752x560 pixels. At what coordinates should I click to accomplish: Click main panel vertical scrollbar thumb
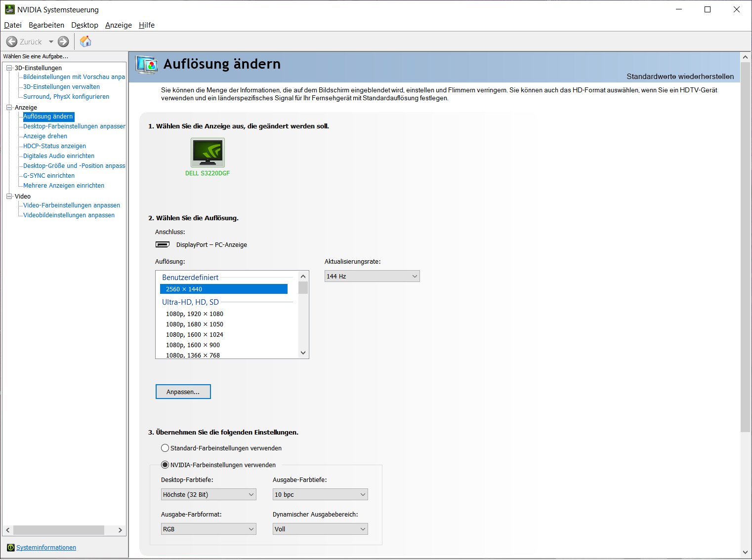[x=746, y=247]
